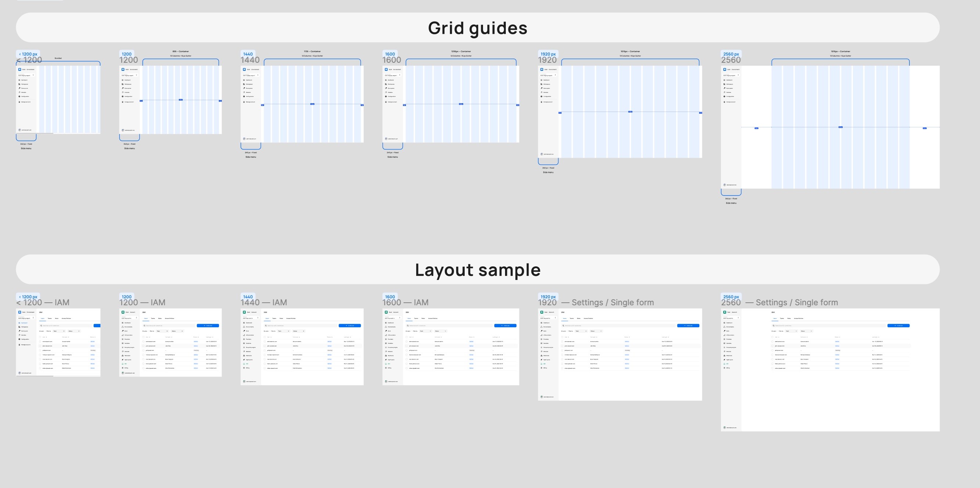
Task: Click blue Scalr logo in 2560 grid guide sidebar
Action: (724, 69)
